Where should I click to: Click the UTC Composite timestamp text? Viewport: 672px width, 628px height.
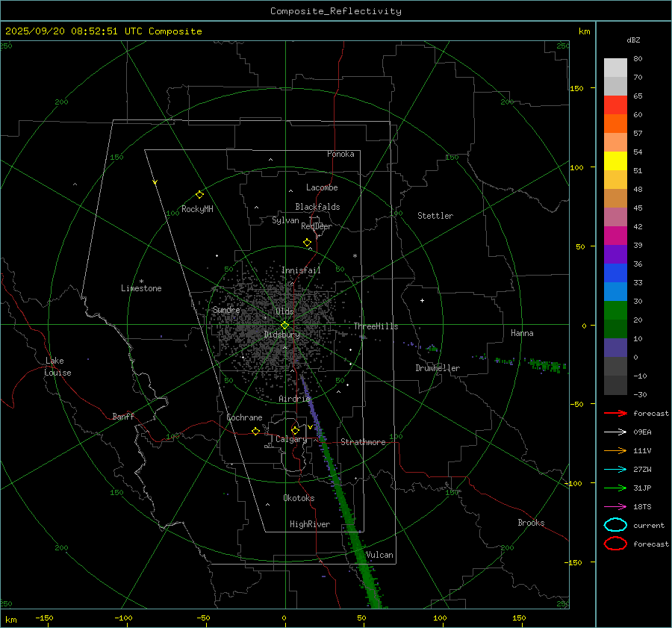pyautogui.click(x=103, y=31)
